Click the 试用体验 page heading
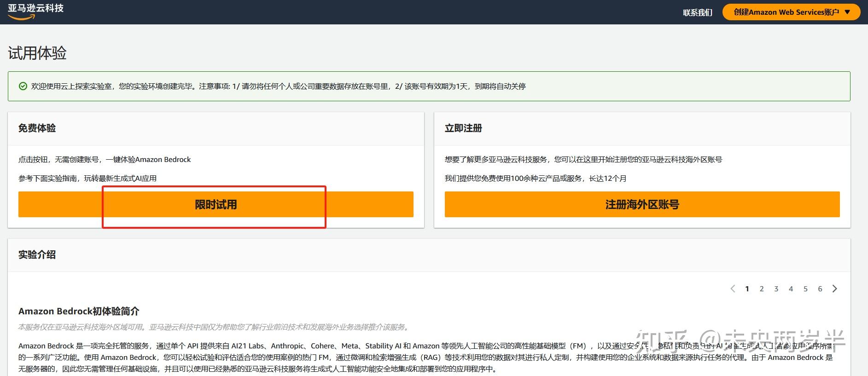Screen dimensions: 868x376 [x=37, y=53]
